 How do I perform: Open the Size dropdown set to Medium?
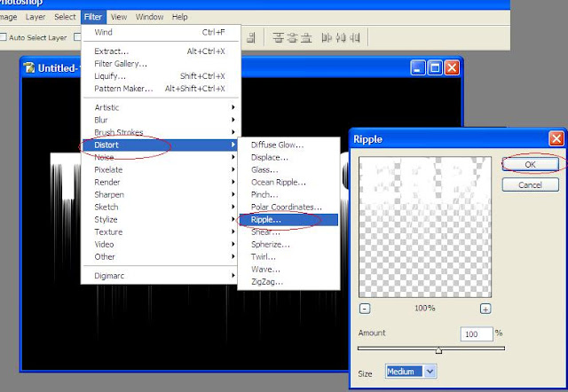(x=411, y=372)
